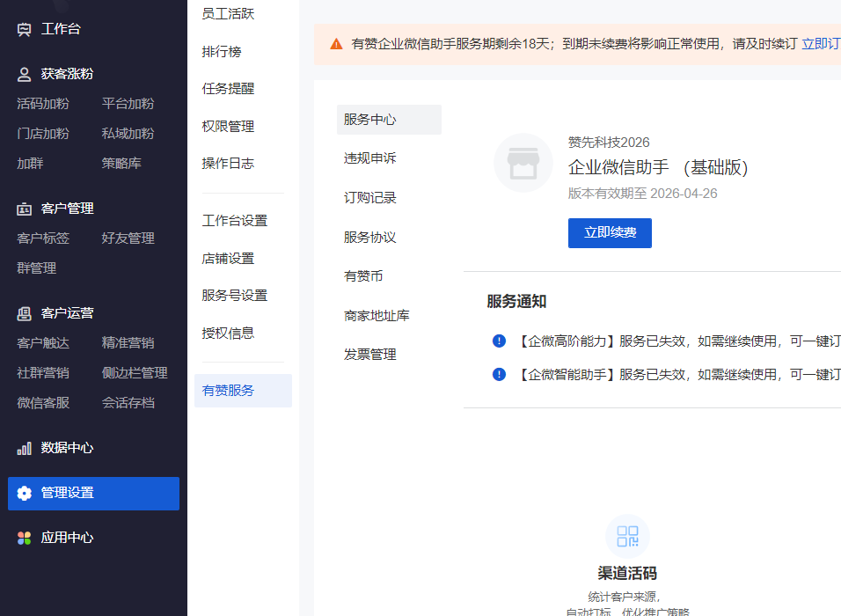
Task: Switch to the 发票管理 tab
Action: (370, 355)
